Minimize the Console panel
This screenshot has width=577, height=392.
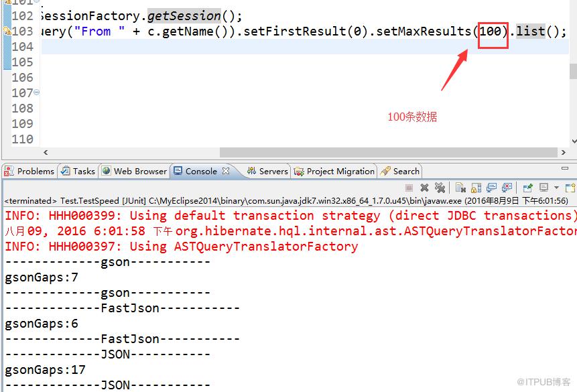point(565,168)
